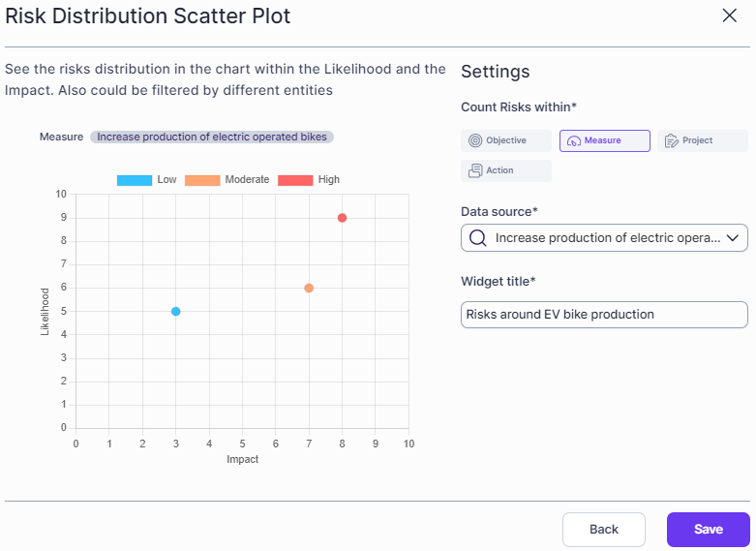
Task: Click the Action list icon
Action: tap(475, 170)
